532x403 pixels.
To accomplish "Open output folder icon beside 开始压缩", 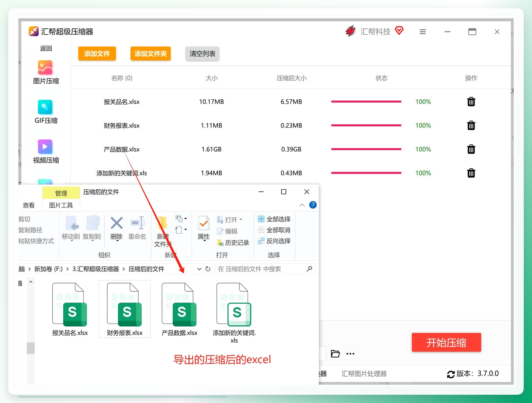I will [x=335, y=354].
